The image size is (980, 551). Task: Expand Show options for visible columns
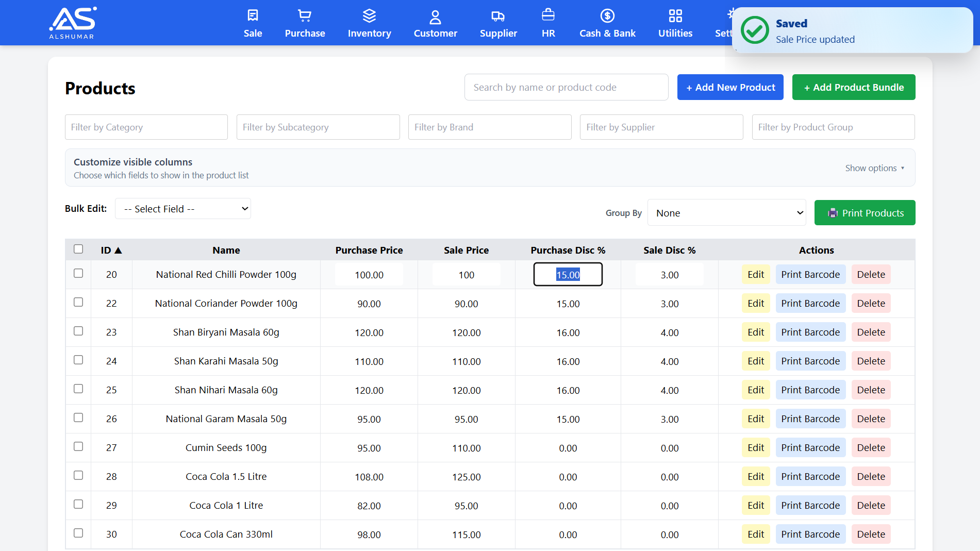click(x=874, y=168)
